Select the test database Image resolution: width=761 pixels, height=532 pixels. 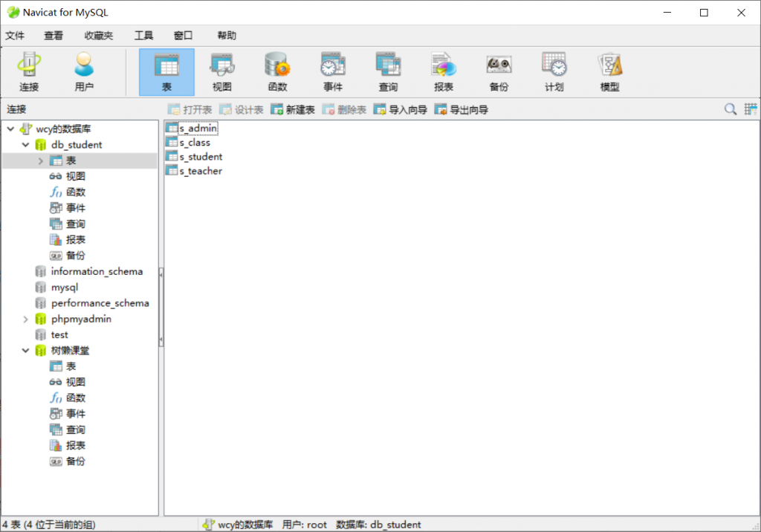52,335
